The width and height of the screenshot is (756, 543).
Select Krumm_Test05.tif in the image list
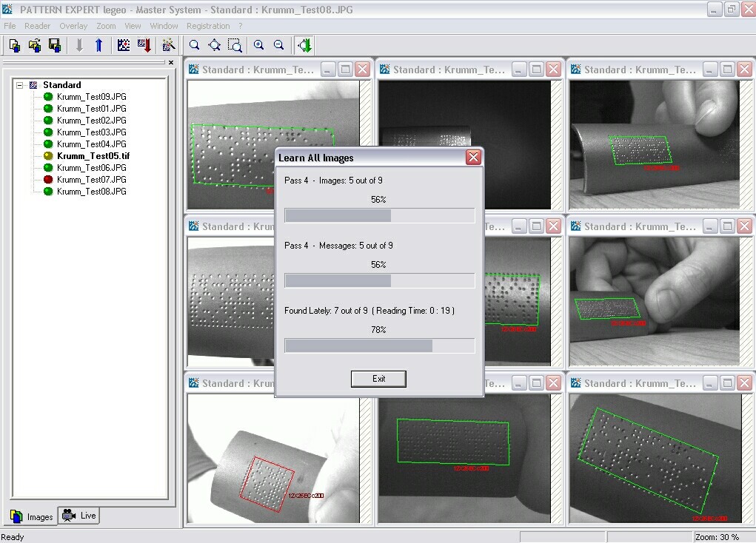[93, 156]
